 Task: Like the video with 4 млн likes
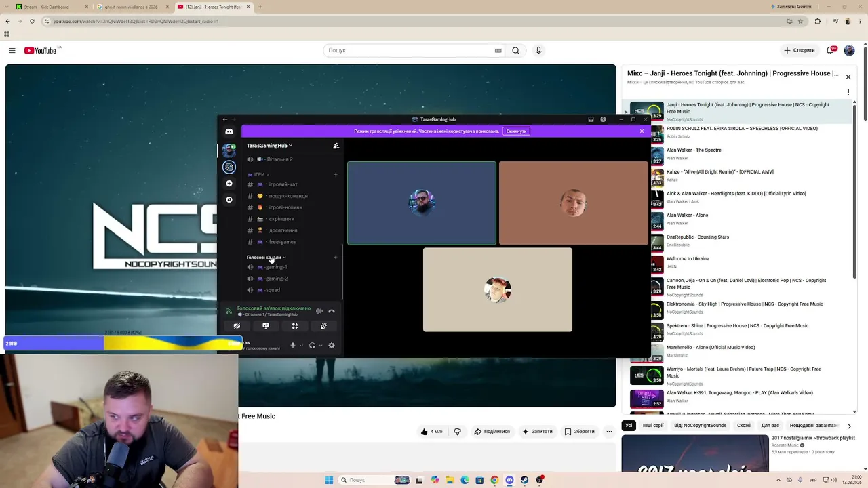(431, 432)
